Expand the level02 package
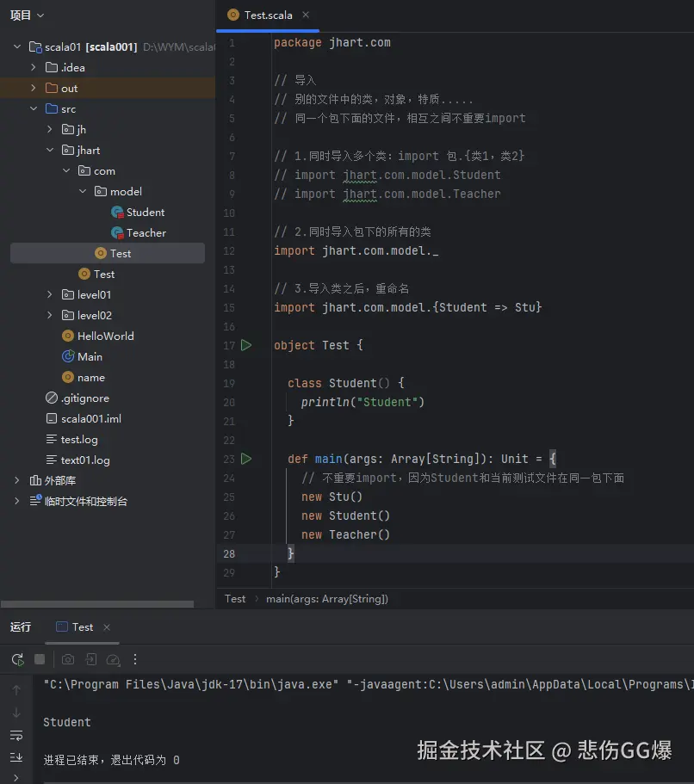Viewport: 694px width, 784px height. pyautogui.click(x=50, y=315)
